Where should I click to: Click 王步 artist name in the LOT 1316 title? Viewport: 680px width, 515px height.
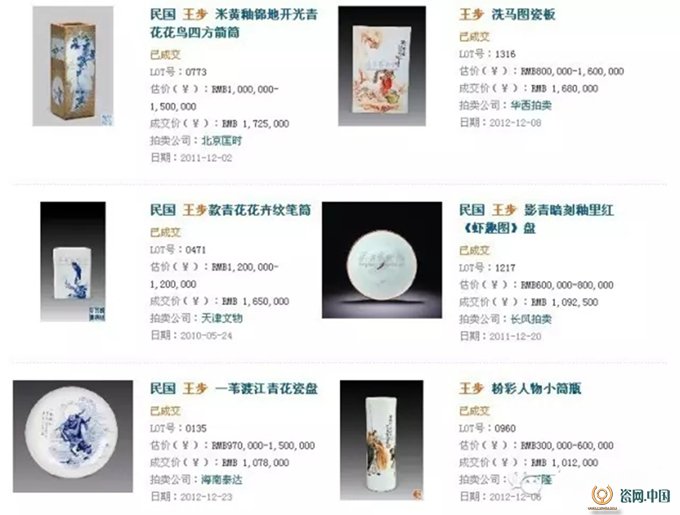(x=471, y=14)
